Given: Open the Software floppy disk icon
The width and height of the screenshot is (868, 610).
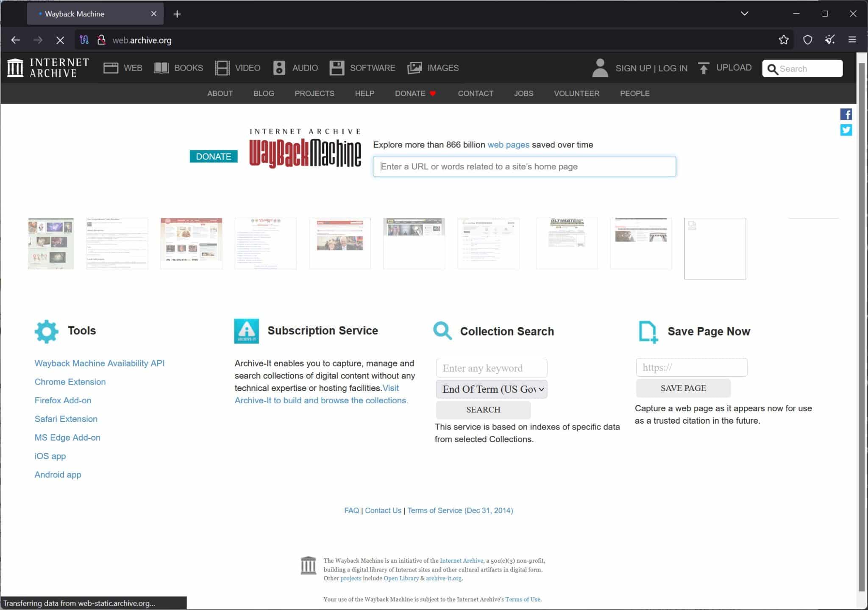Looking at the screenshot, I should pyautogui.click(x=337, y=68).
